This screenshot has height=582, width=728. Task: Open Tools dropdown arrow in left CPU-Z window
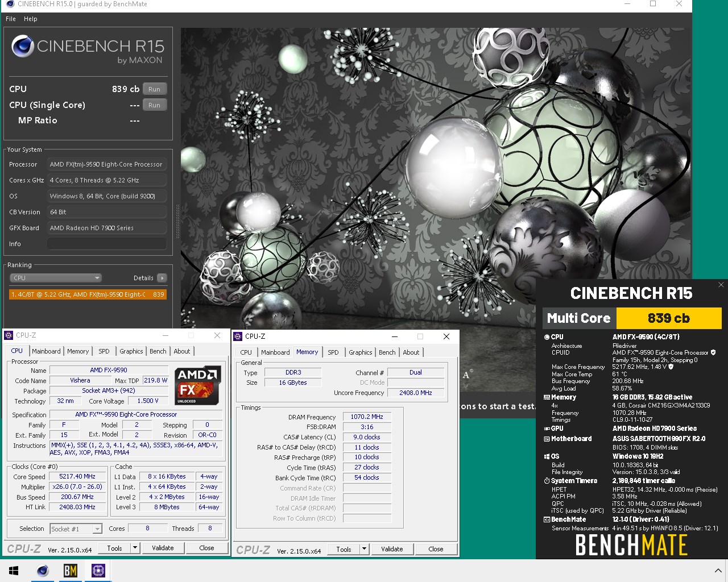135,548
